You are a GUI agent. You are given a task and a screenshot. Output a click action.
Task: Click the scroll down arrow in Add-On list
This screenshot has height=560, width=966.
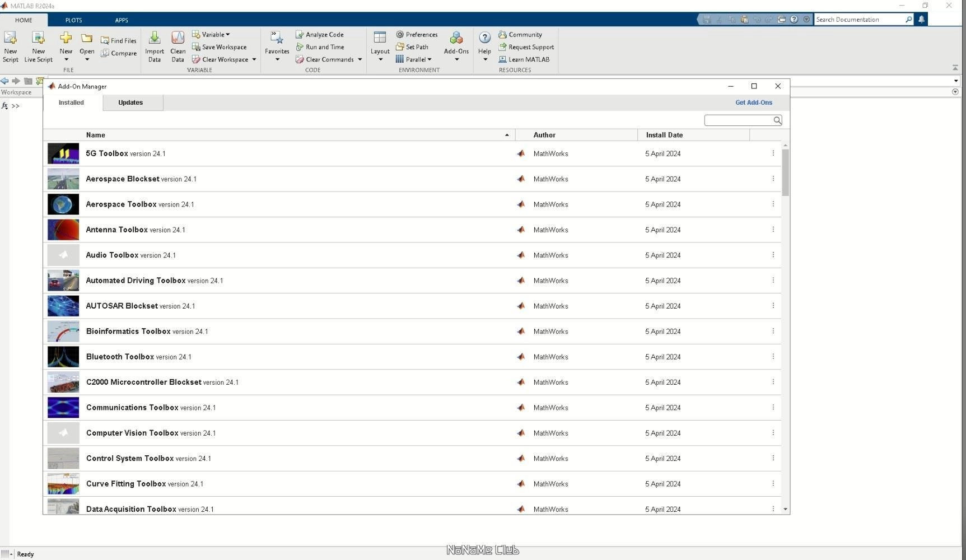tap(786, 510)
